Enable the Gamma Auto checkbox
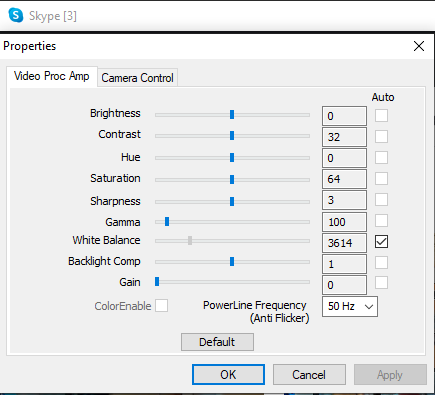Image resolution: width=435 pixels, height=395 pixels. coord(381,220)
